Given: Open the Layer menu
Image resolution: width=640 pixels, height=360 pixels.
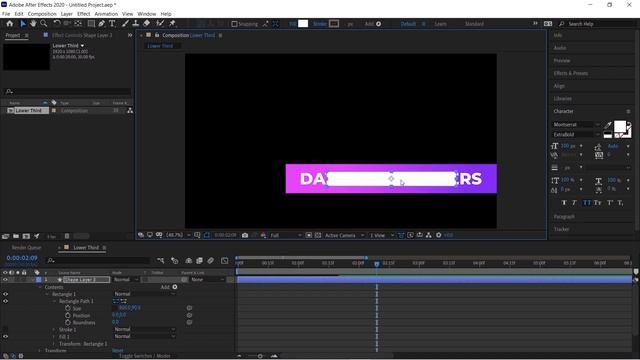Looking at the screenshot, I should click(x=67, y=14).
